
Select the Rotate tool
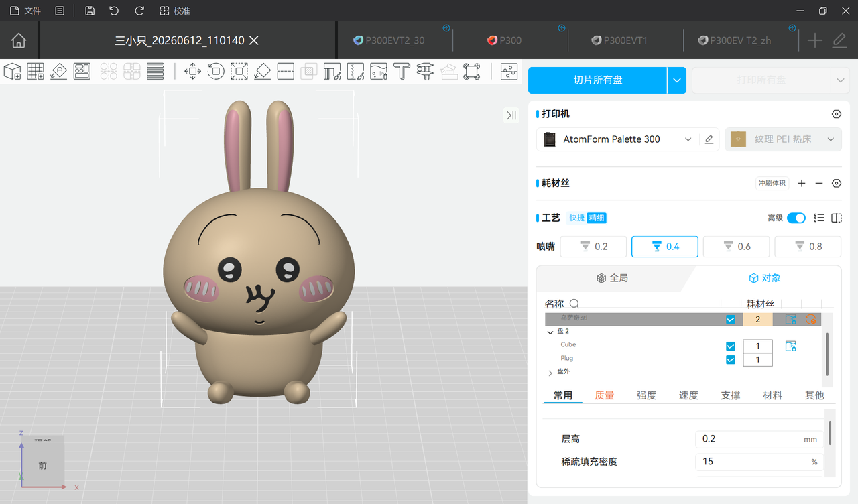(x=216, y=71)
